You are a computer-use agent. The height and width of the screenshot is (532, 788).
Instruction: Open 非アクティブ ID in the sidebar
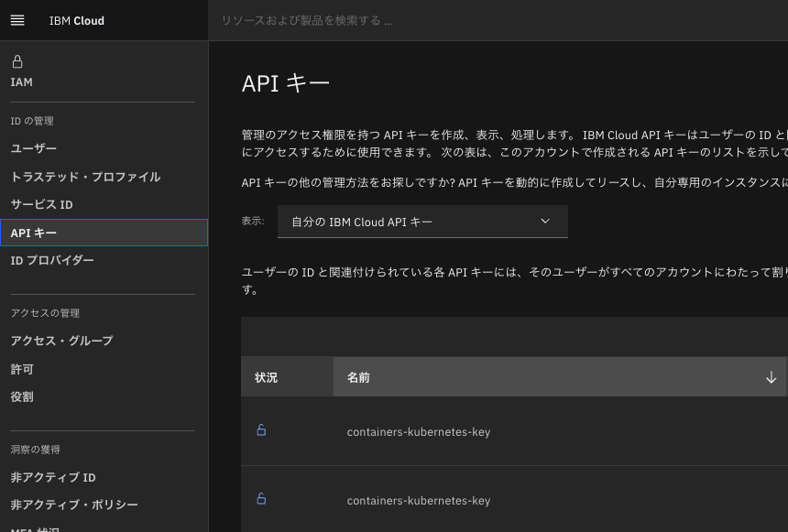coord(53,477)
